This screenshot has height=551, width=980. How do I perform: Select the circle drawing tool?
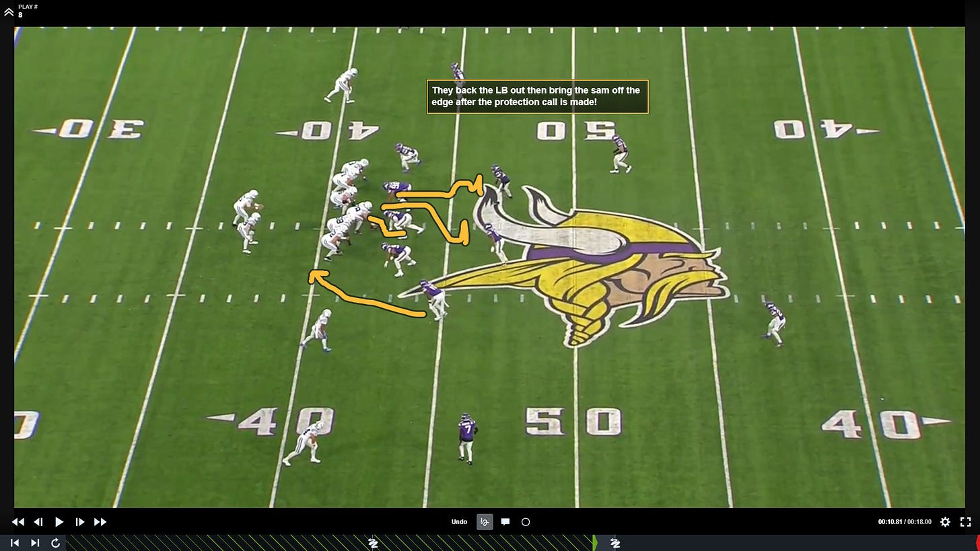526,522
